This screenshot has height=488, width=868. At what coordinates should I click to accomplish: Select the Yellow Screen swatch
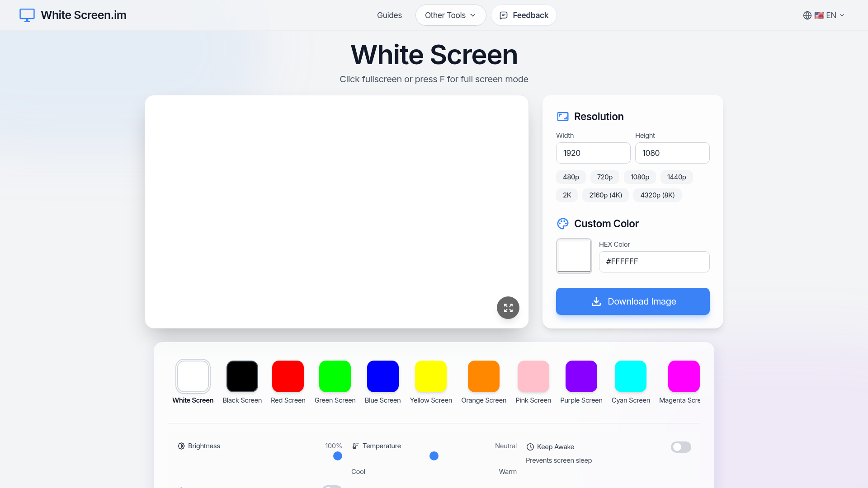tap(431, 376)
